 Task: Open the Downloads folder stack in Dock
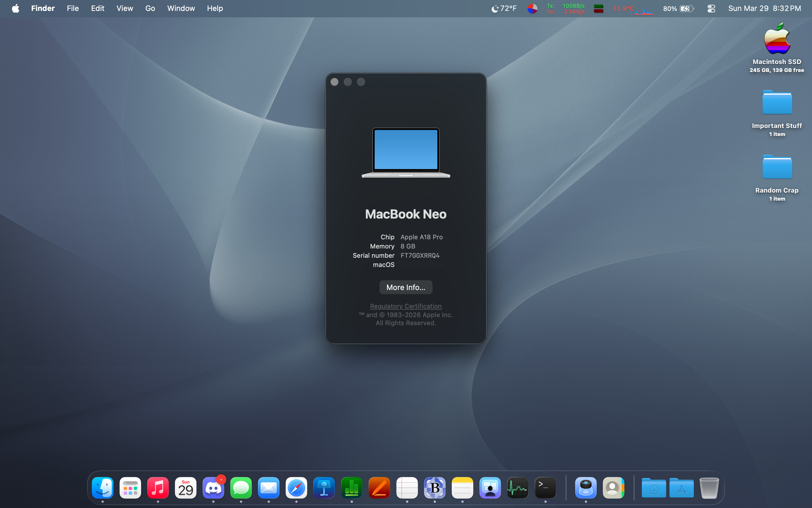pos(654,488)
